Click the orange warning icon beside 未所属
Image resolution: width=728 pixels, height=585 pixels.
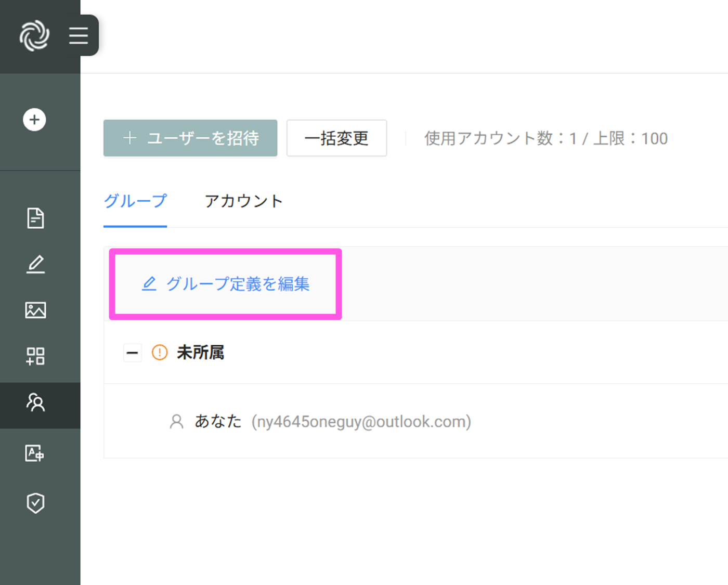pos(160,353)
